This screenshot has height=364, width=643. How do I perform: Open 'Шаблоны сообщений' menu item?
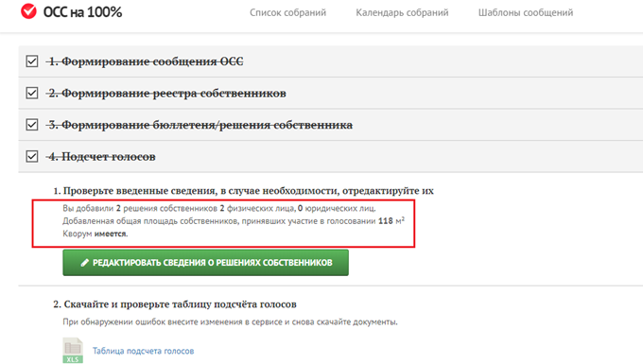(x=526, y=12)
